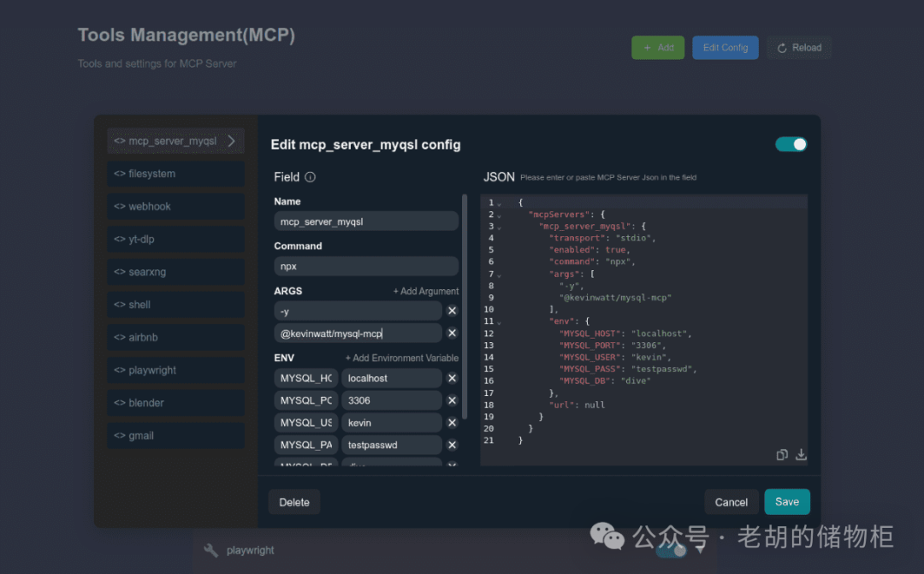Delete the mcp_server_myqsl config

pos(294,502)
